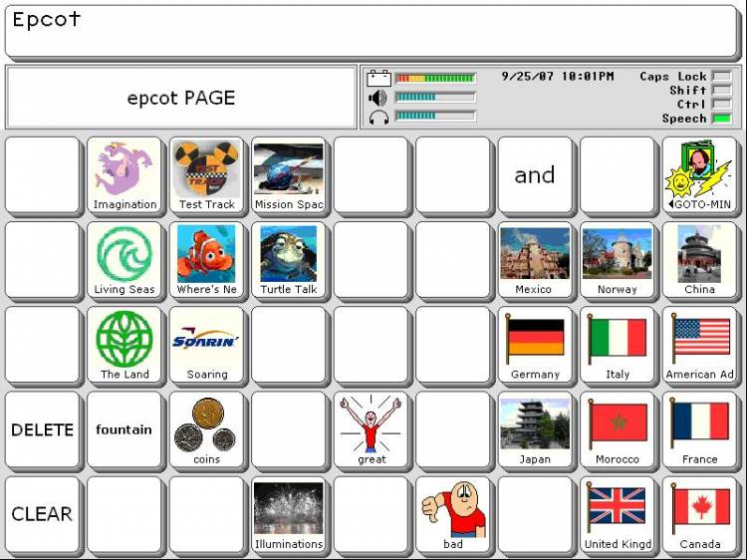Select the Living Seas wave icon
The width and height of the screenshot is (747, 560).
124,260
